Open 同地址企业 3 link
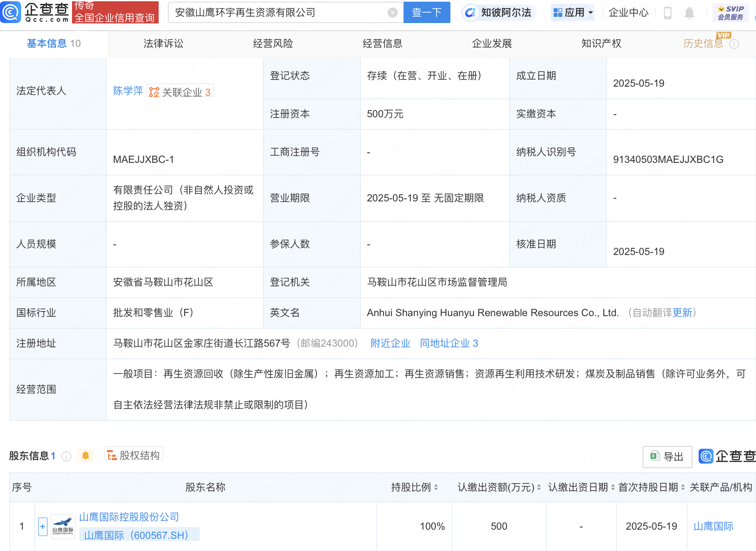Viewport: 756px width, 551px height. pyautogui.click(x=449, y=343)
